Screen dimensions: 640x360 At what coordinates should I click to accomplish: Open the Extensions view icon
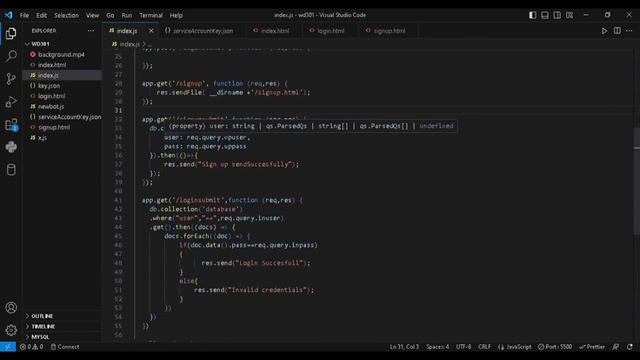click(x=11, y=124)
